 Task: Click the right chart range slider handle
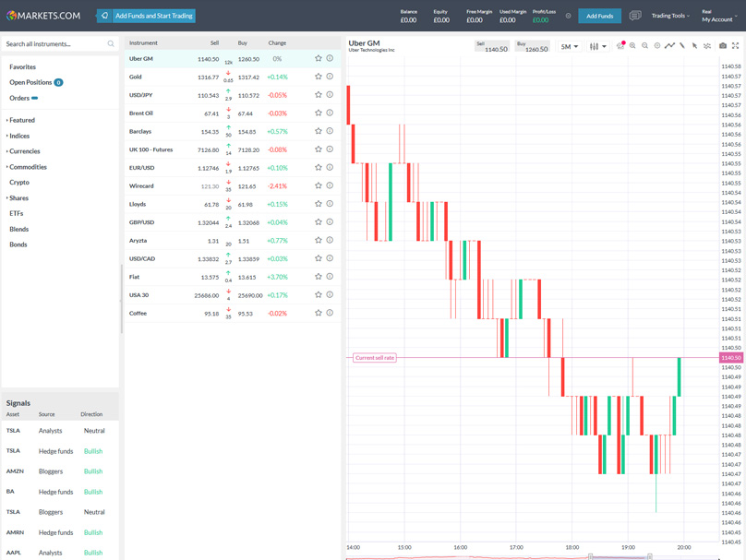pyautogui.click(x=649, y=556)
